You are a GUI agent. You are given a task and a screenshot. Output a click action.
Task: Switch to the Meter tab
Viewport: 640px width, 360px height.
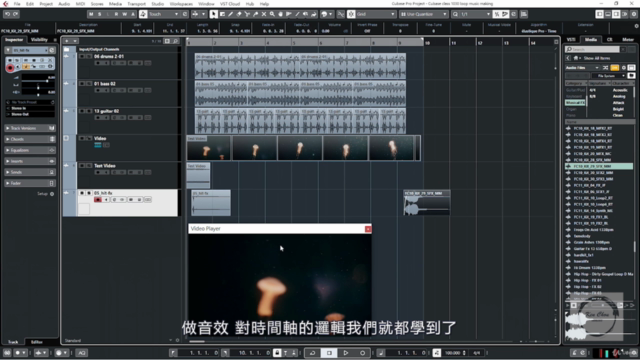pyautogui.click(x=628, y=40)
